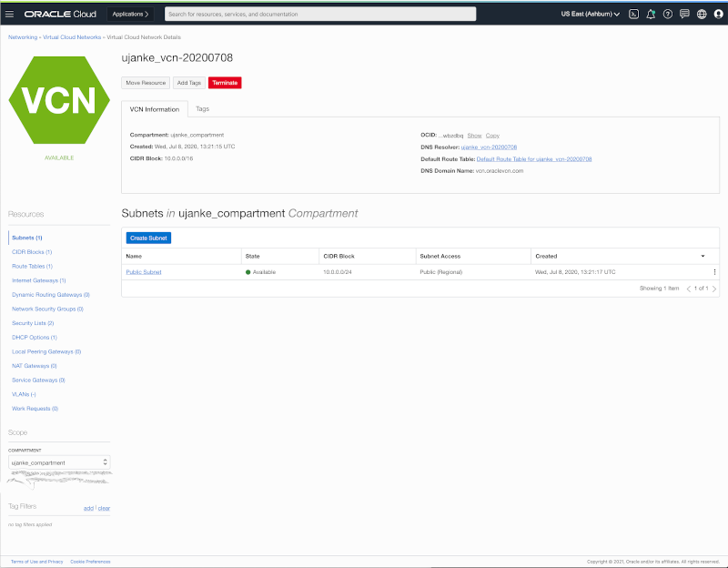Open the region globe icon
Screen dimensions: 728x568
[x=702, y=14]
